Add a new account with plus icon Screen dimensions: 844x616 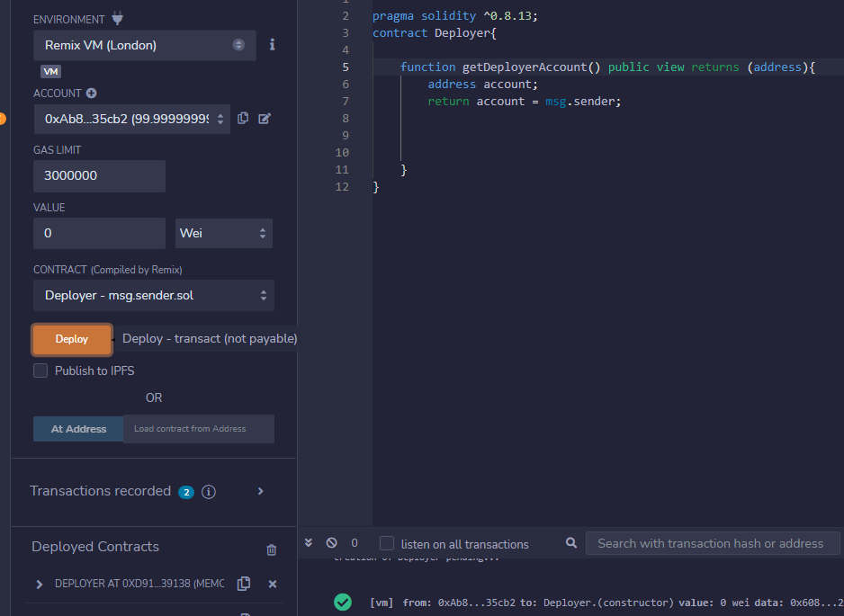92,93
